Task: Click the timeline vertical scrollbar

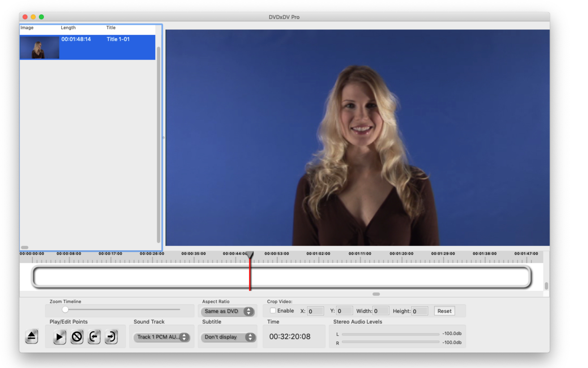Action: pos(546,285)
